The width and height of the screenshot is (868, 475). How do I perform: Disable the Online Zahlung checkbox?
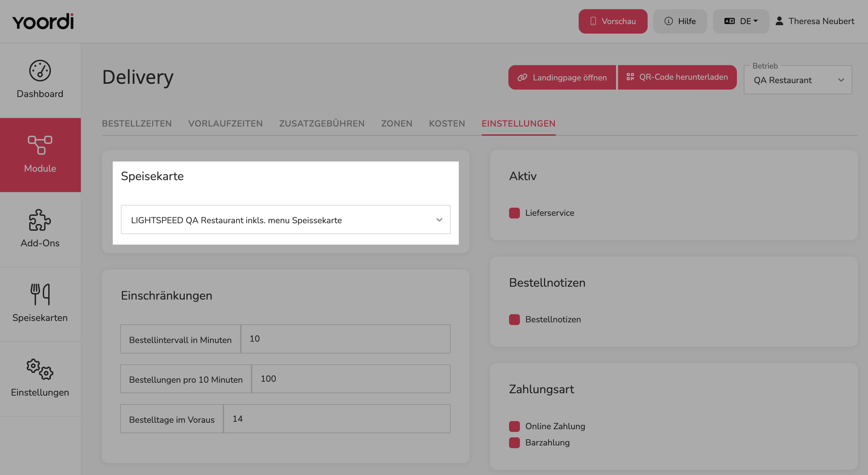tap(514, 426)
